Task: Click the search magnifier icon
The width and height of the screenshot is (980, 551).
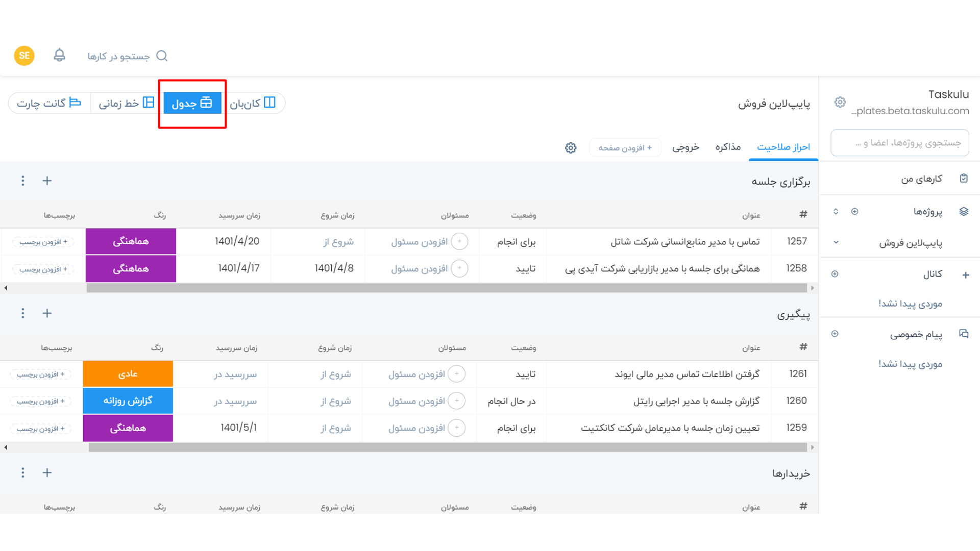Action: click(x=162, y=56)
